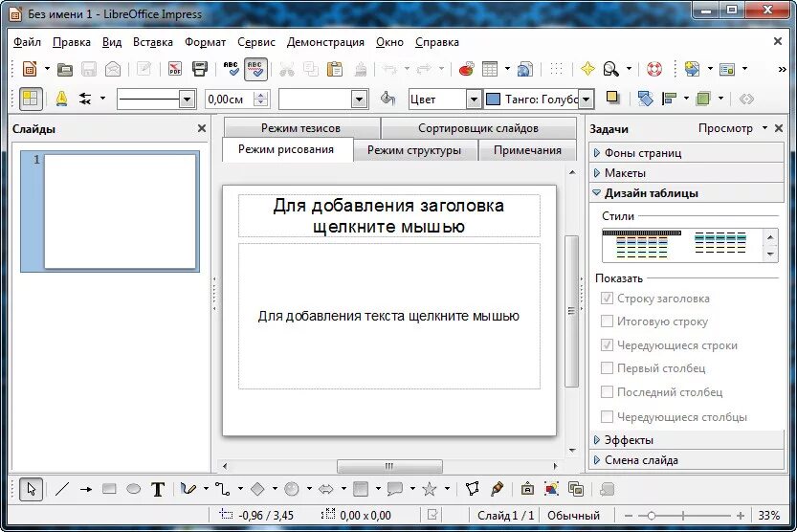Enable 'Последний столбец' checkbox
This screenshot has height=532, width=797.
(607, 391)
